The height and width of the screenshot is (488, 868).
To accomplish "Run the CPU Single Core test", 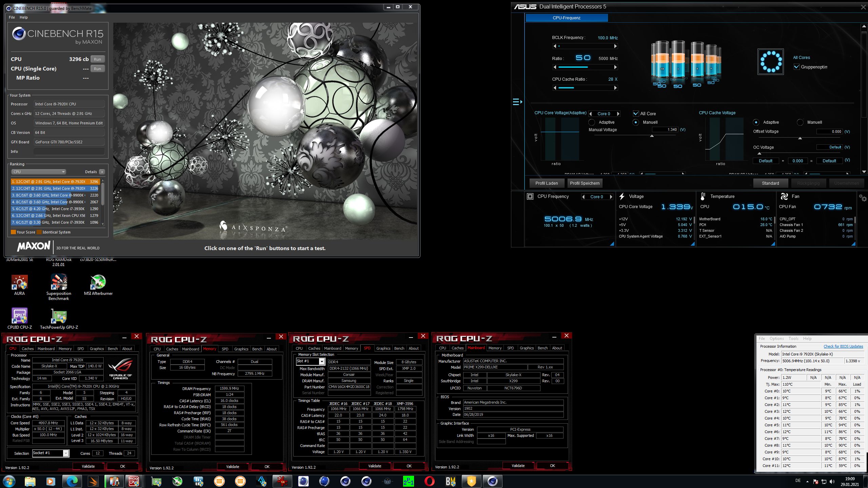I will pos(97,68).
